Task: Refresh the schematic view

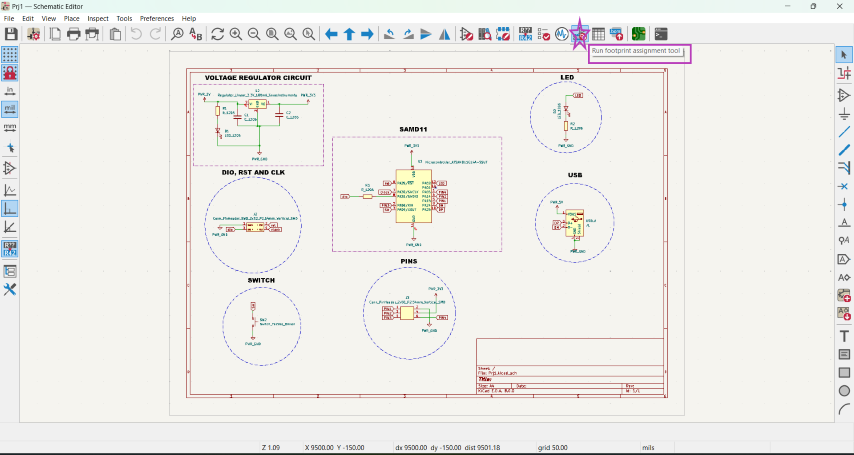Action: point(217,34)
